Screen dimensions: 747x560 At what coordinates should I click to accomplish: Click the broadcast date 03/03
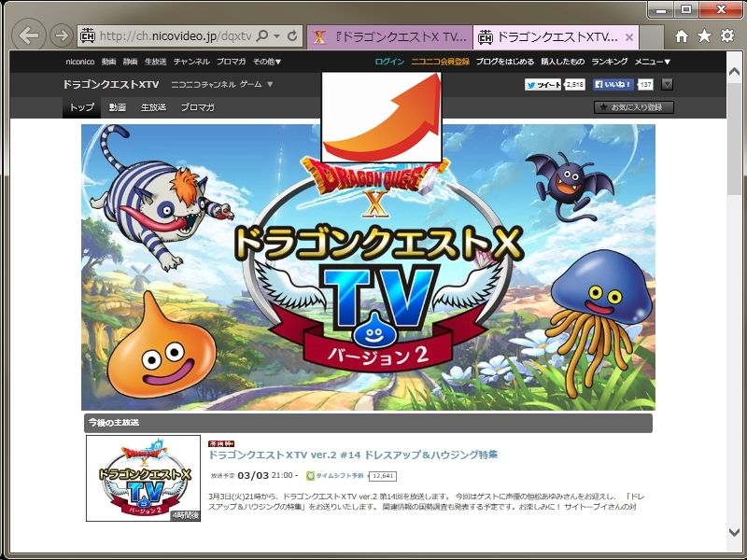[x=253, y=475]
